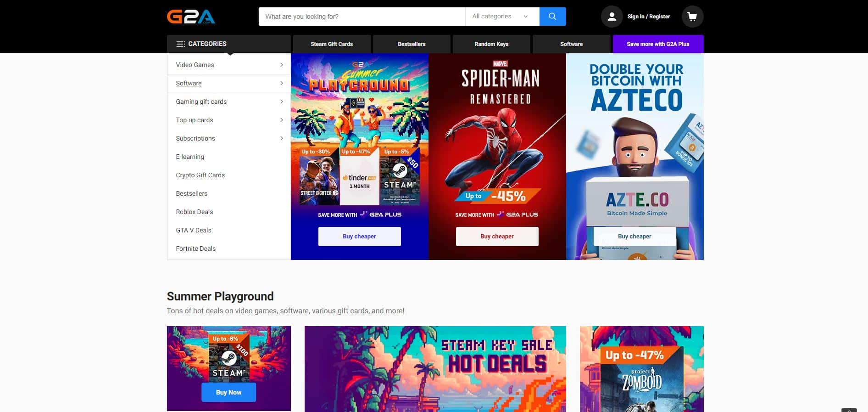The image size is (868, 412).
Task: Click the AZTE.CO Bitcoin Made Simple box
Action: (637, 202)
